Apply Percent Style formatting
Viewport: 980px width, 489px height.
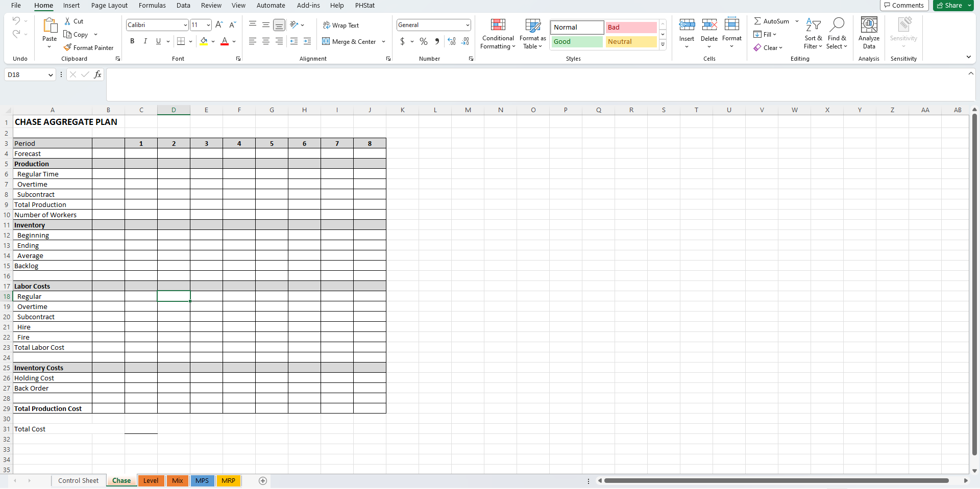click(424, 41)
